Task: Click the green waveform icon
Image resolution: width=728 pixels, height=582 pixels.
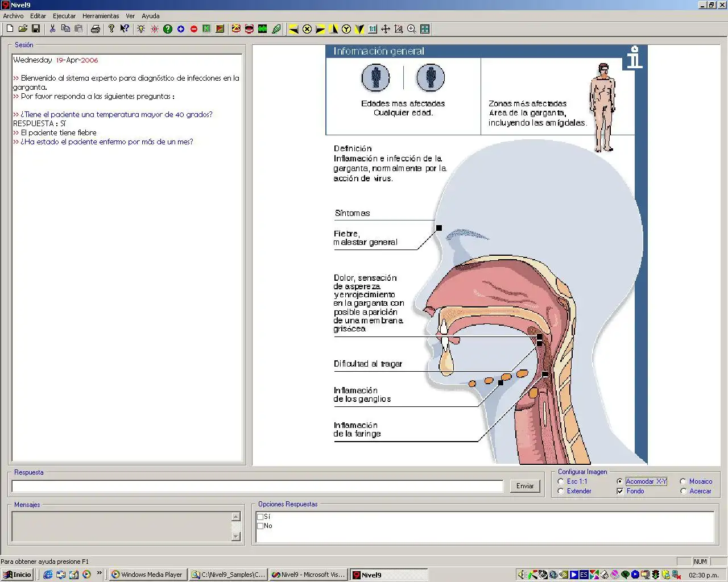Action: coord(263,28)
